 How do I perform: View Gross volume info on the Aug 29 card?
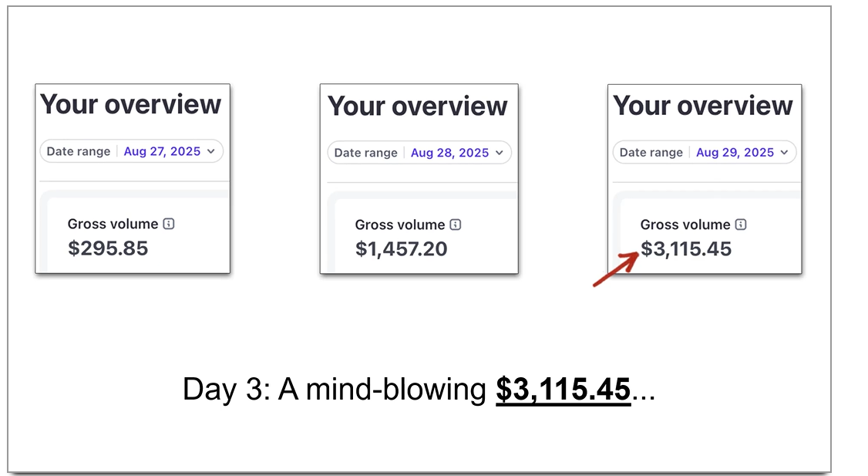pos(742,224)
